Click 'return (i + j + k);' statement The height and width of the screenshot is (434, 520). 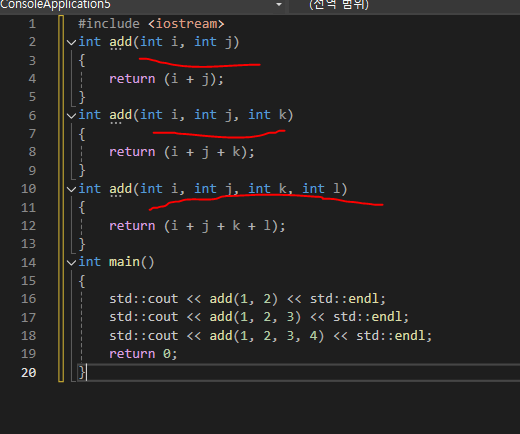[182, 152]
